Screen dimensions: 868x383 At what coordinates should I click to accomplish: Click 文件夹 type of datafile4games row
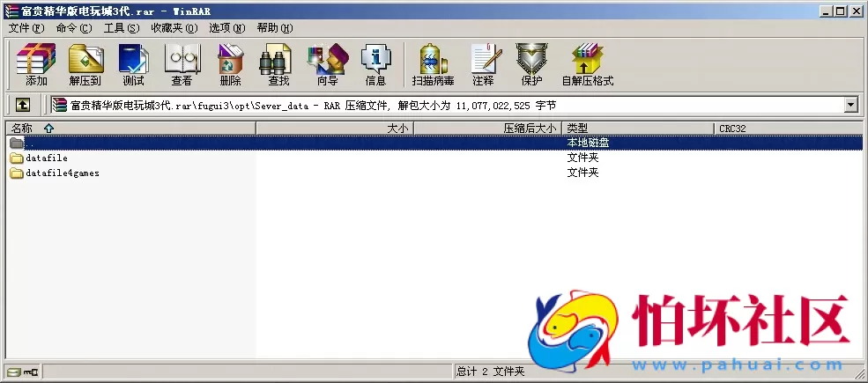point(582,173)
